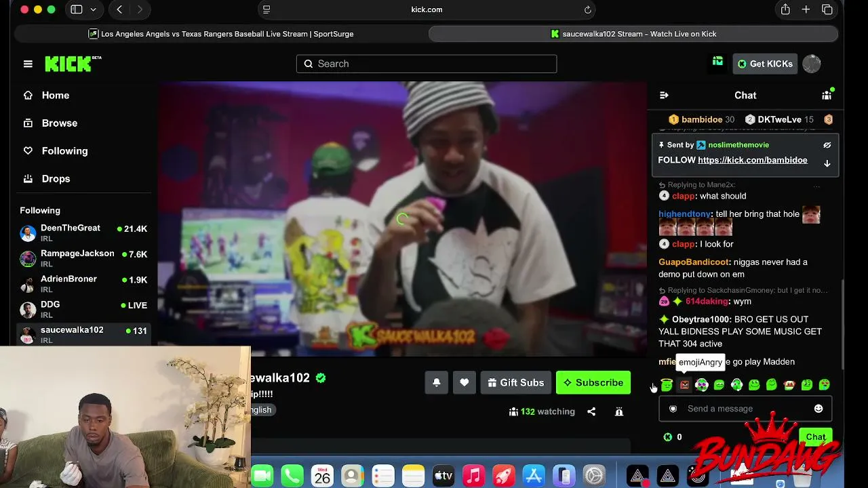This screenshot has width=868, height=488.
Task: Click the Kick search field
Action: tap(427, 64)
